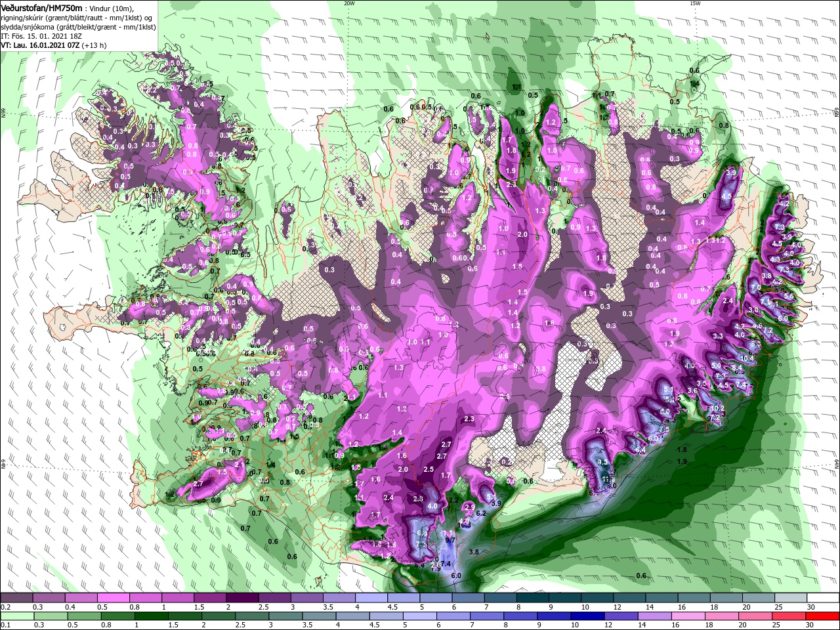Pick the crimson rain swatch 25 to 30
The image size is (840, 630).
(x=790, y=616)
